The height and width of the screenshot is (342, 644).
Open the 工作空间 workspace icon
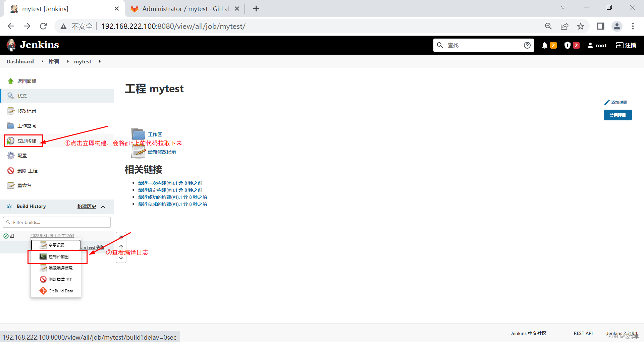click(10, 125)
